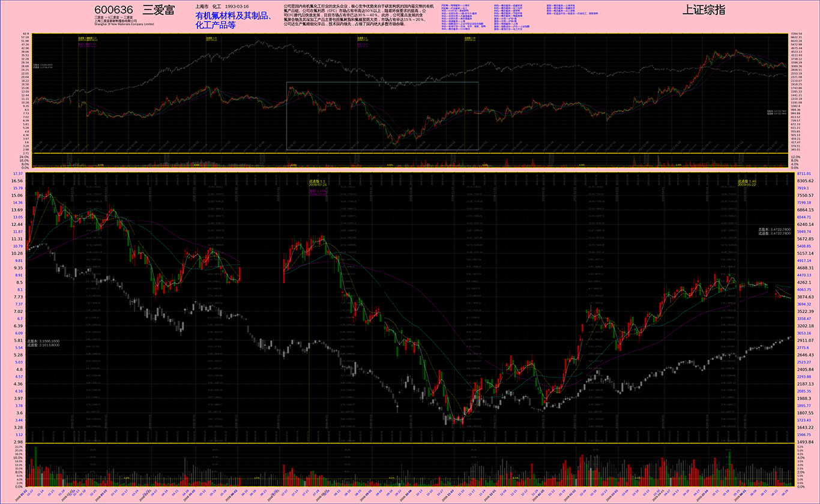Click 5.81 on lower chart left price axis
Viewport: 820px width, 504px height.
click(x=18, y=340)
